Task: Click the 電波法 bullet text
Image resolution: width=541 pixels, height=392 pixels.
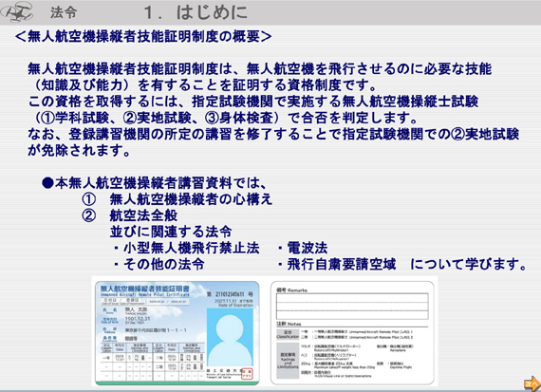Action: pos(308,248)
